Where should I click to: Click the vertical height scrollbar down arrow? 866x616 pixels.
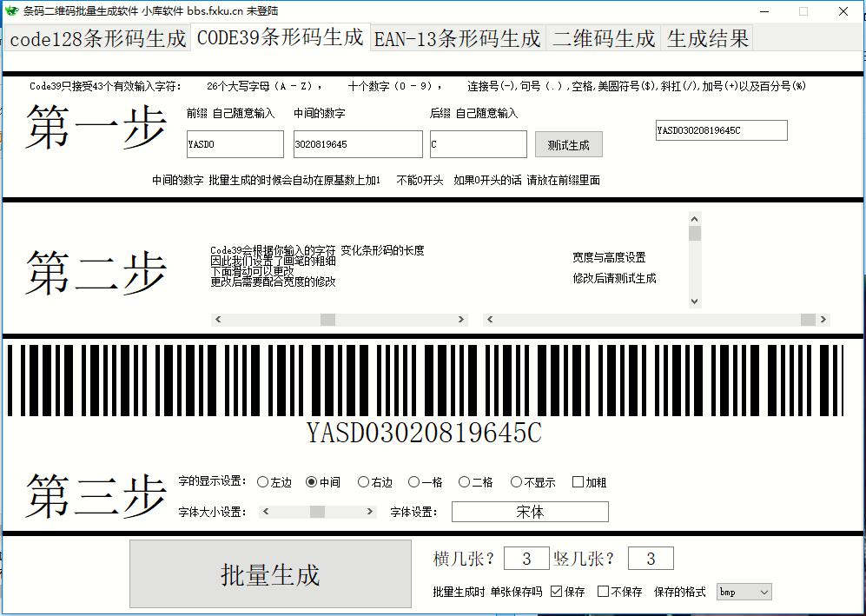point(695,301)
